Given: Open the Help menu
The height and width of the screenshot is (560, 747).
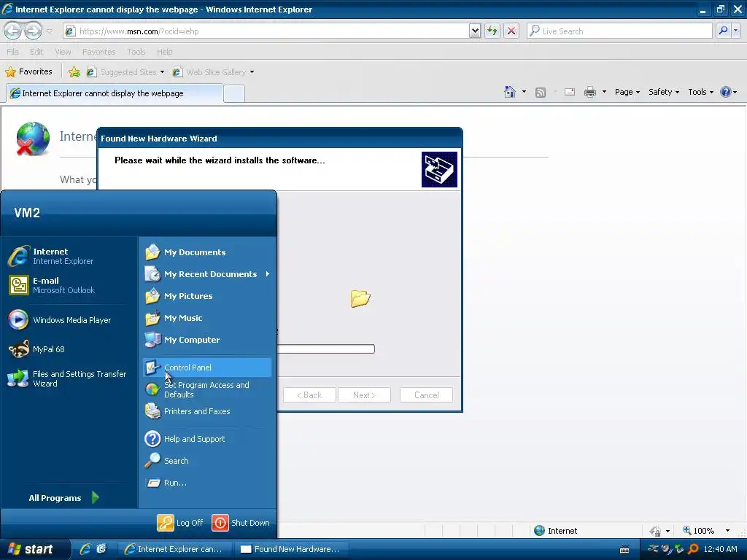Looking at the screenshot, I should (x=164, y=52).
